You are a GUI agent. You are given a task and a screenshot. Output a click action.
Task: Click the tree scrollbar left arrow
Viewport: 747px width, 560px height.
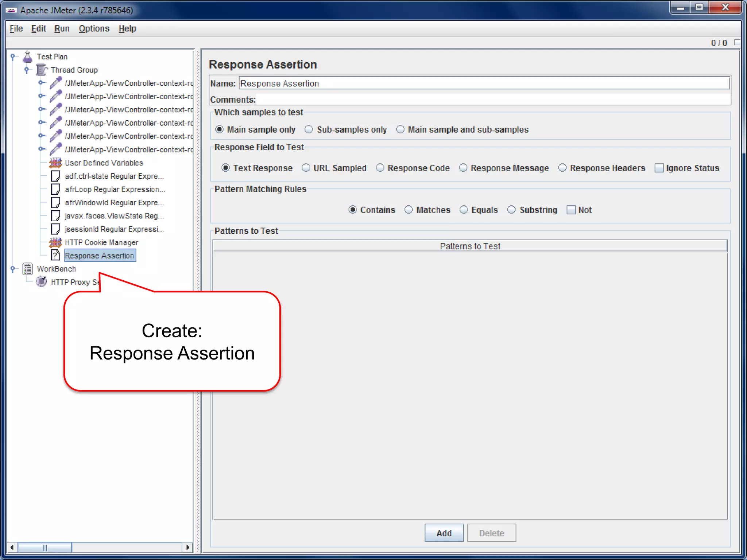point(12,547)
